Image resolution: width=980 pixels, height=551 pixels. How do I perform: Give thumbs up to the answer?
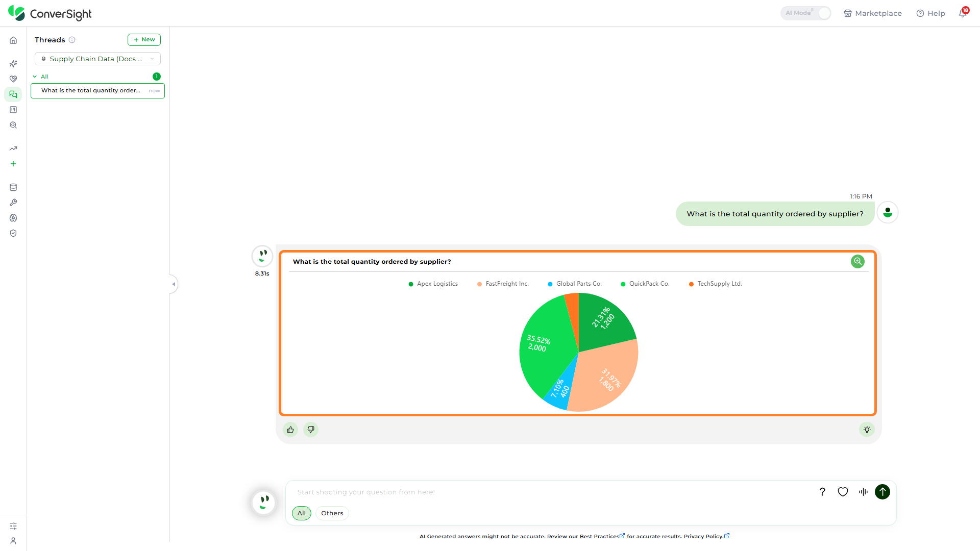tap(290, 430)
